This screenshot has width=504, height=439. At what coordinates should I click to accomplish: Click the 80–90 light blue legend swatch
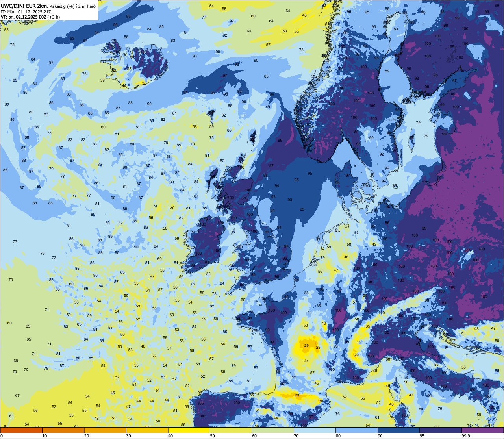tap(357, 430)
